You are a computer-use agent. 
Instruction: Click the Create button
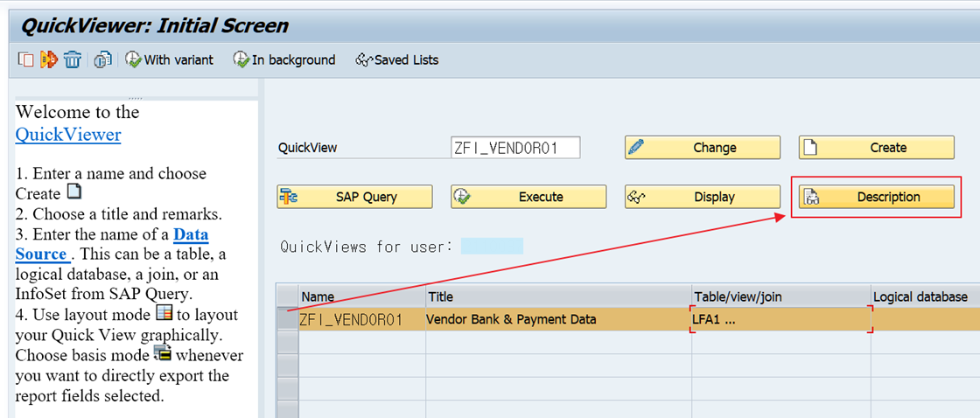(876, 148)
